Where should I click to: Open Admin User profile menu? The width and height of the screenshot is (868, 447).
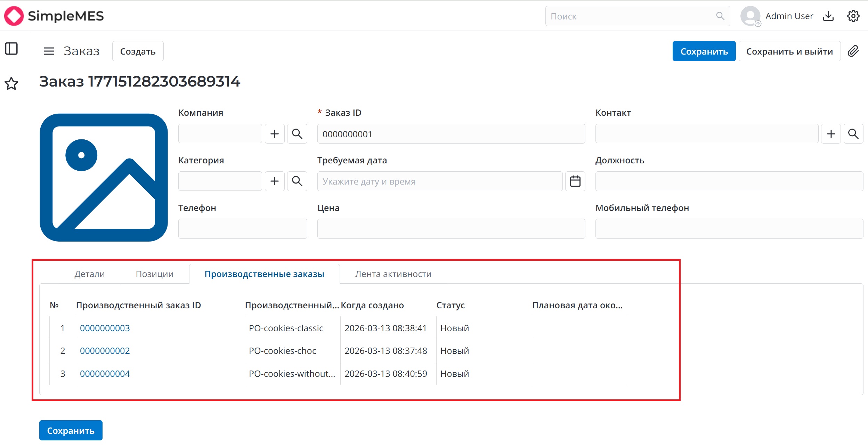[x=777, y=16]
